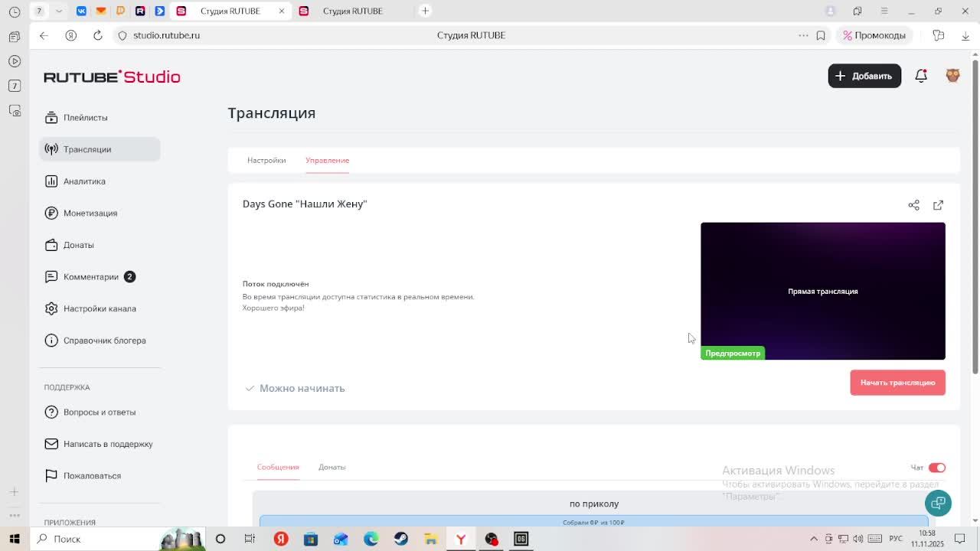Open Комментарии section in the sidebar
The height and width of the screenshot is (551, 980).
click(100, 277)
